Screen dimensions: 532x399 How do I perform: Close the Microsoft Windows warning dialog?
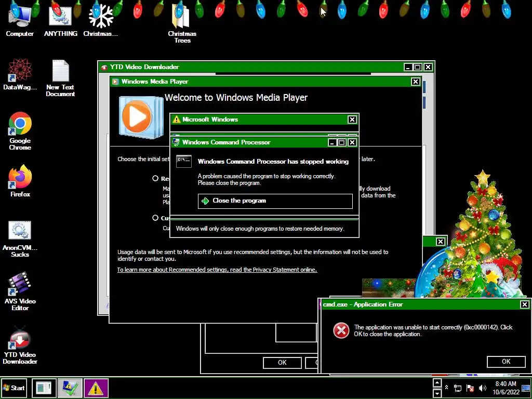(x=352, y=119)
